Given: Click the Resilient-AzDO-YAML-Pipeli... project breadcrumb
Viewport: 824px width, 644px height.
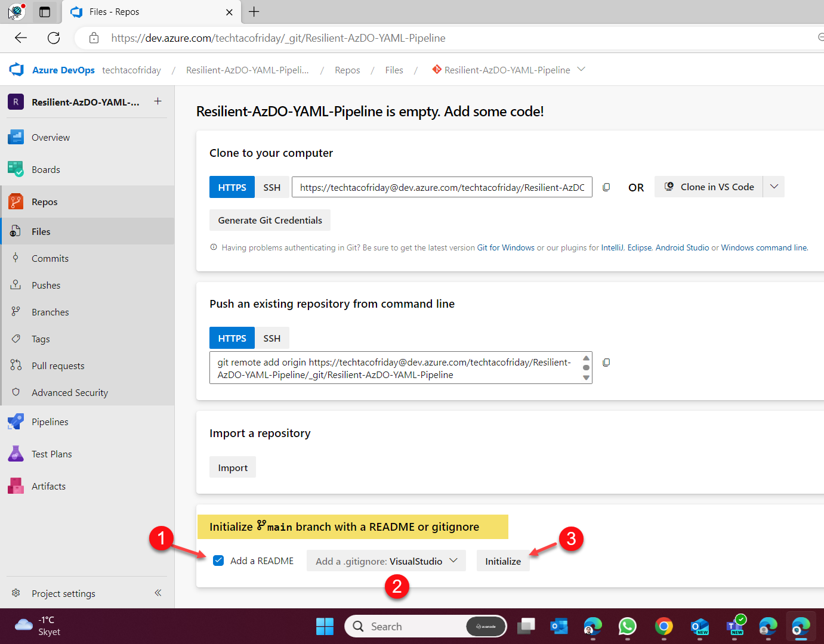Looking at the screenshot, I should tap(248, 70).
